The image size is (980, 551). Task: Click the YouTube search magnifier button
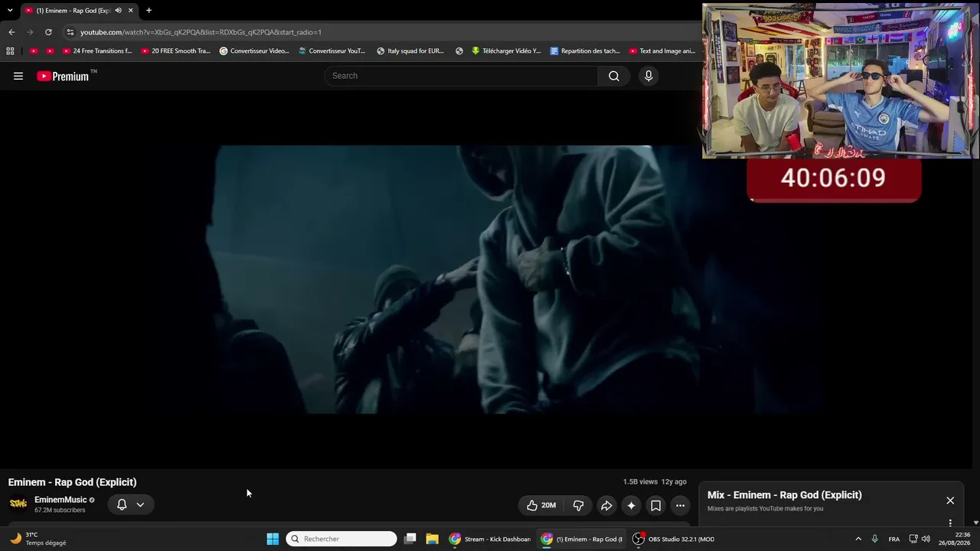click(x=613, y=76)
